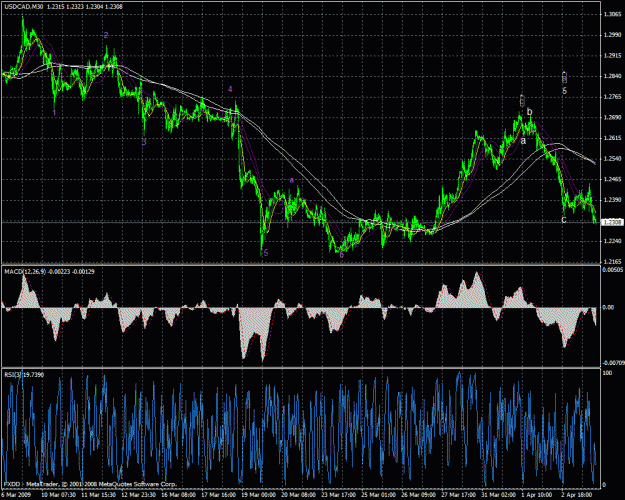Click the 6 Mar 2009 date label
Image resolution: width=625 pixels, height=500 pixels.
(x=15, y=494)
